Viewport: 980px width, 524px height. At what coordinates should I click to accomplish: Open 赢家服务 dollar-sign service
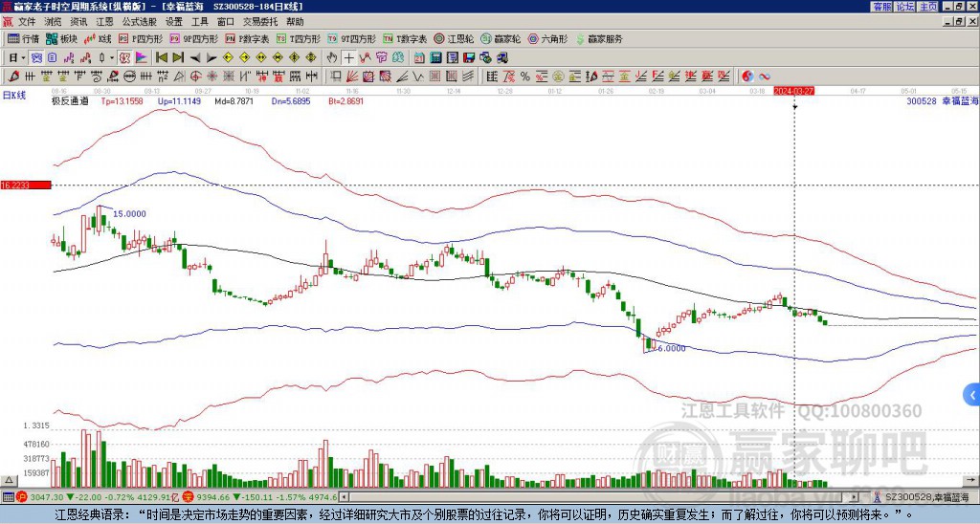coord(599,38)
